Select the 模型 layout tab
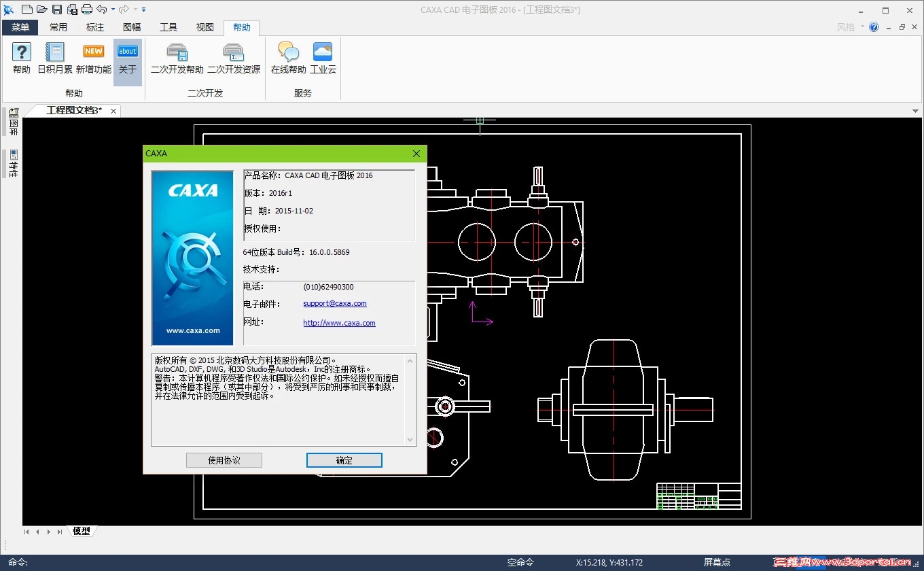 pos(82,531)
